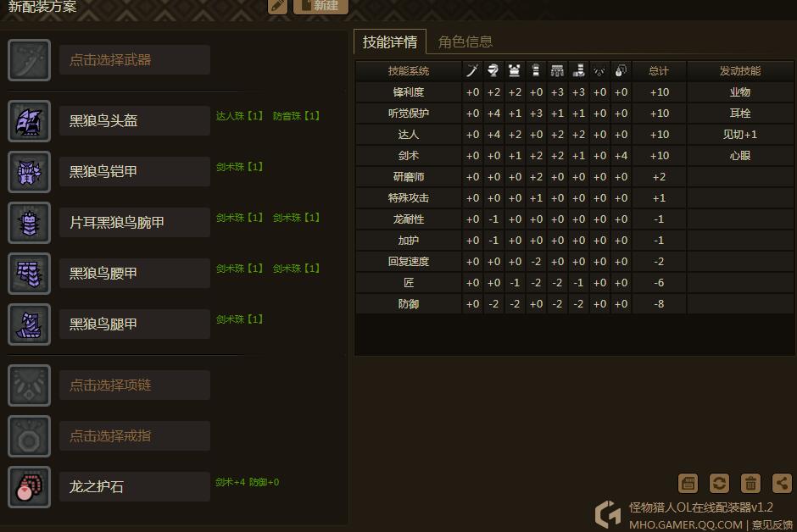The height and width of the screenshot is (532, 797).
Task: Click the 听觉保护 skill row label
Action: click(x=409, y=114)
